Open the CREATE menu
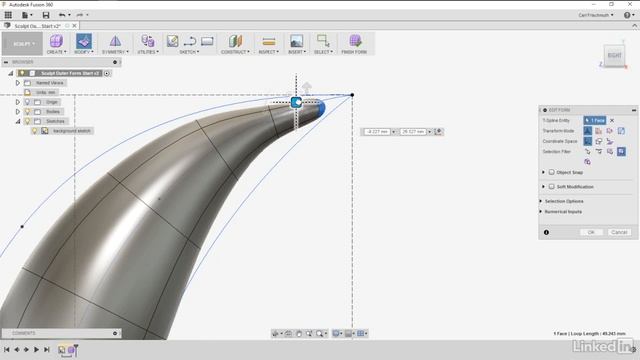This screenshot has height=360, width=640. tap(56, 52)
